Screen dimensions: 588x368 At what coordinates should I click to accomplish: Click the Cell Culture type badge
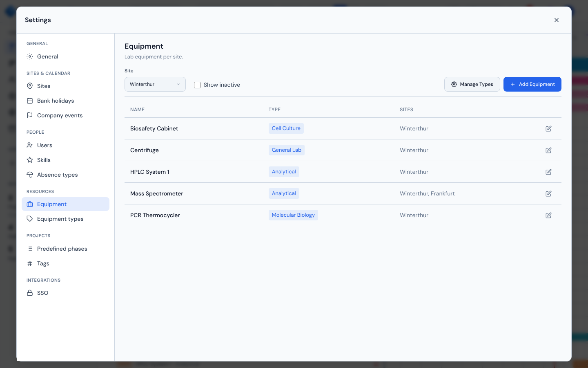pos(286,128)
